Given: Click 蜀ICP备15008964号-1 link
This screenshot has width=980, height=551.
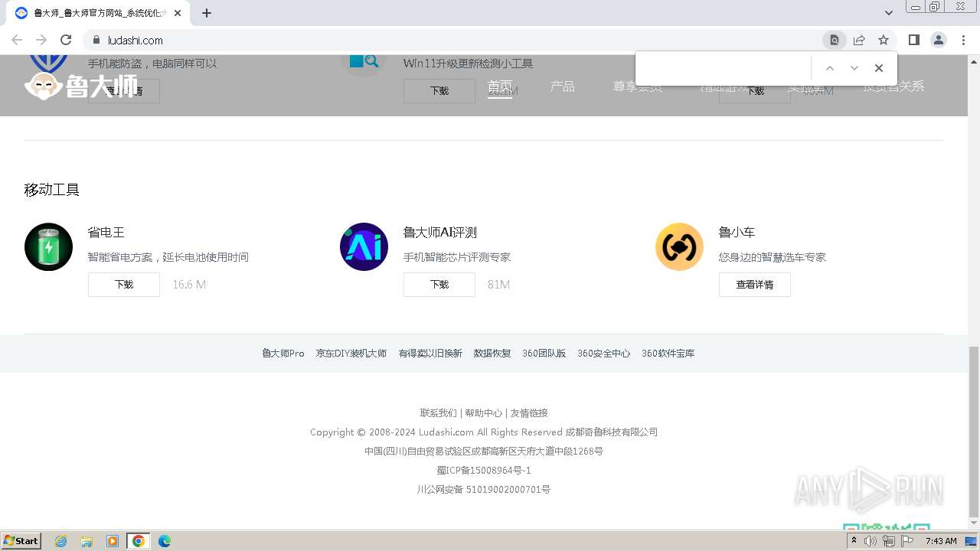Looking at the screenshot, I should pos(484,471).
